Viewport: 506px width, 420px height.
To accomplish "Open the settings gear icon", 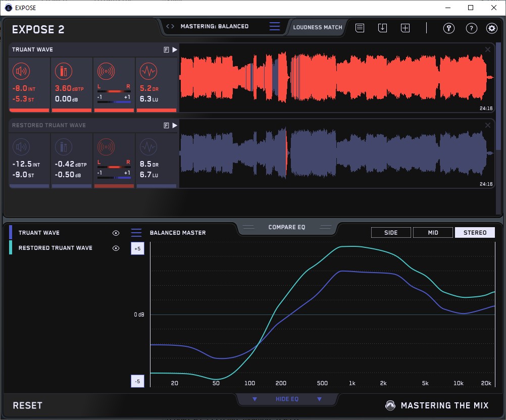I will pos(491,28).
